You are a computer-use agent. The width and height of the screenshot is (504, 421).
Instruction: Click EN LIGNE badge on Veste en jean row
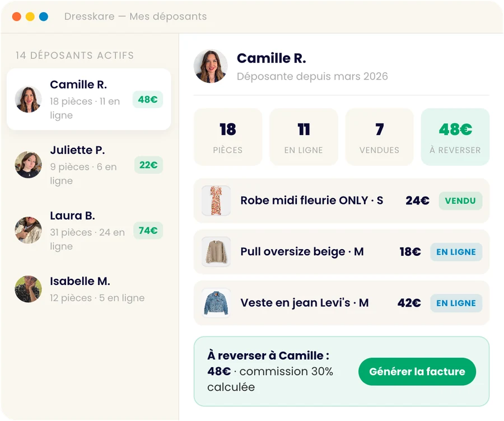click(x=456, y=303)
